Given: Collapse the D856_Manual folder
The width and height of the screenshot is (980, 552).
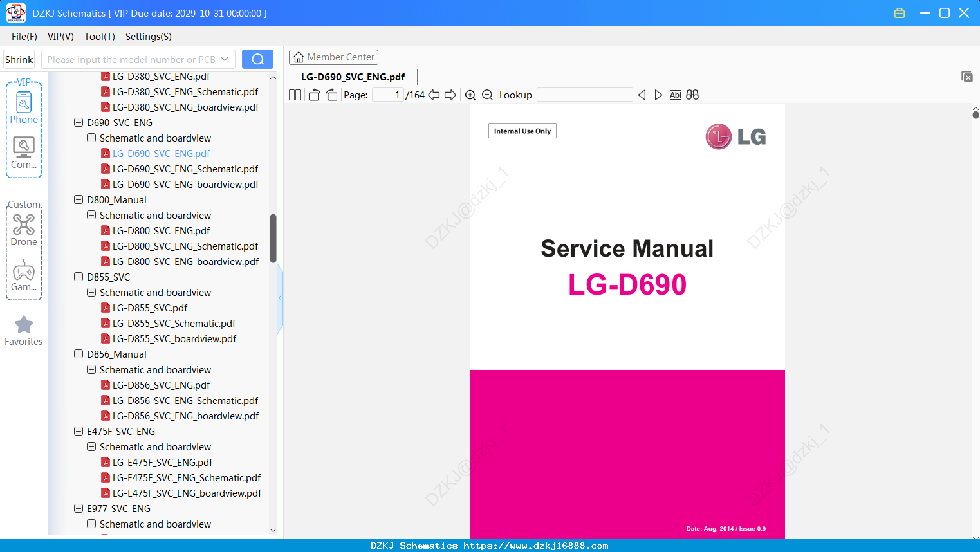Looking at the screenshot, I should click(79, 354).
